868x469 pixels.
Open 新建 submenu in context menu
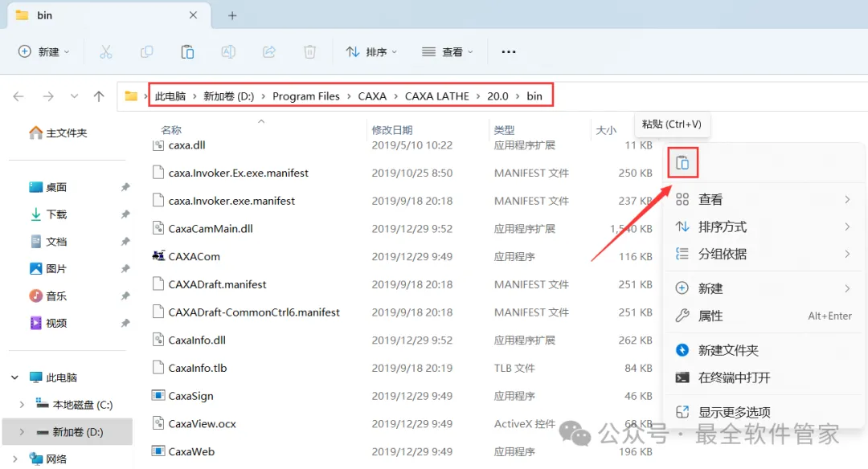coord(764,288)
